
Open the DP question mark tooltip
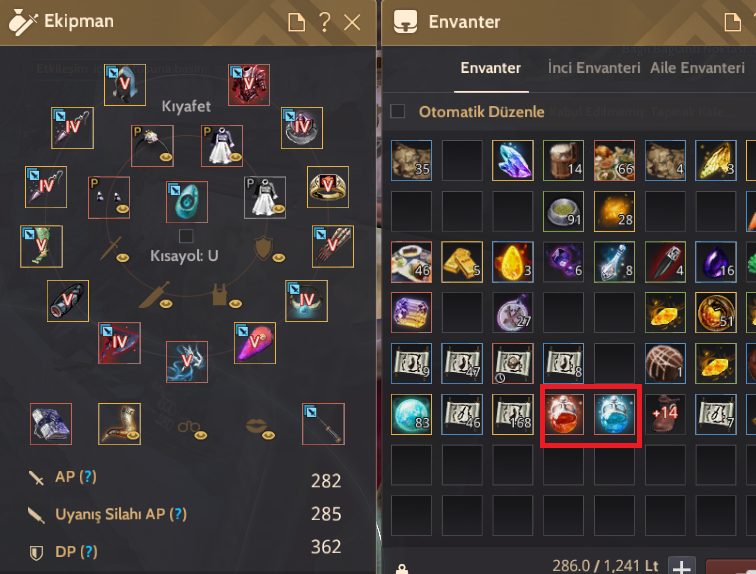[x=89, y=551]
